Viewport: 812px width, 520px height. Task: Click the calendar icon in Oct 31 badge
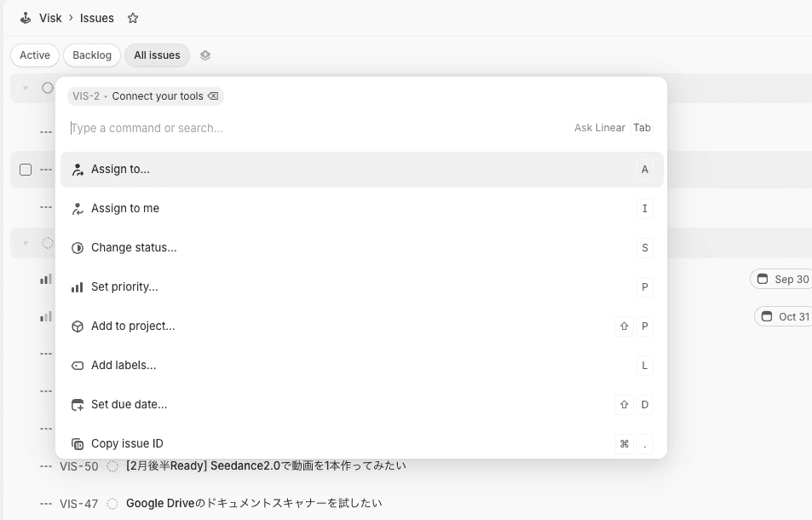coord(767,316)
